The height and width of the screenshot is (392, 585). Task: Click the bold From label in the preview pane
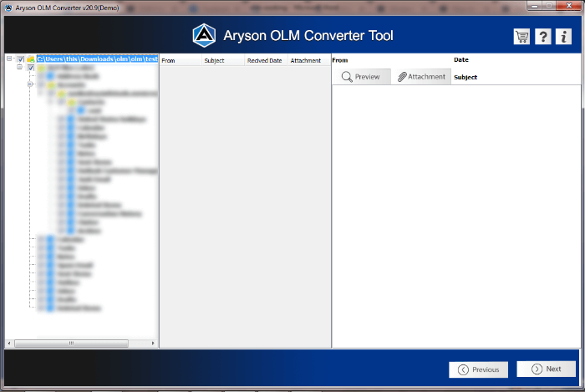point(340,60)
